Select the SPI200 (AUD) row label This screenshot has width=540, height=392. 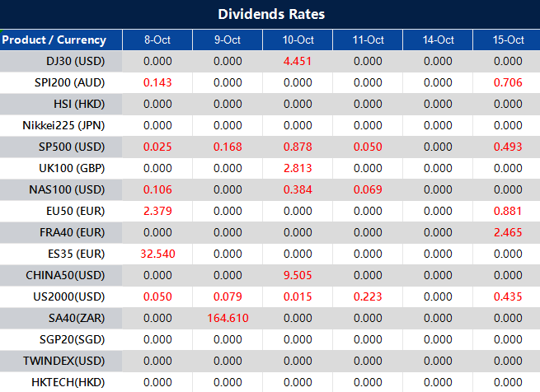point(71,82)
